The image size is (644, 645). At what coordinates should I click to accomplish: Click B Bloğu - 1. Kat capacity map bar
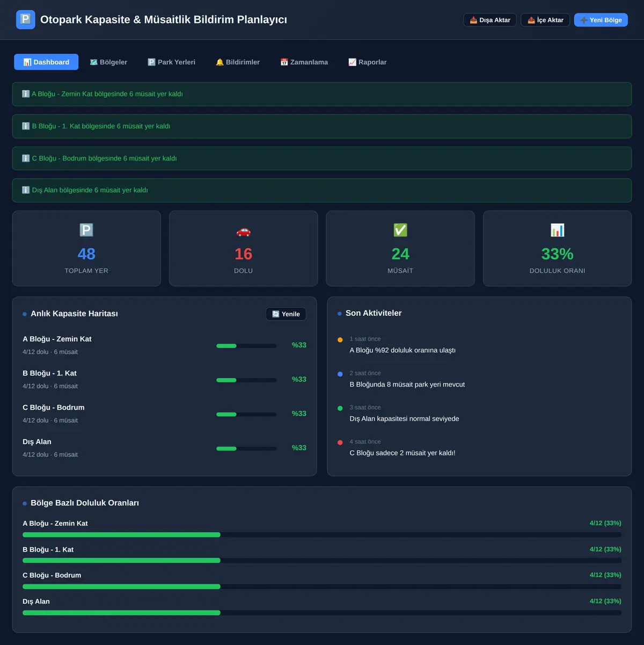[x=246, y=380]
